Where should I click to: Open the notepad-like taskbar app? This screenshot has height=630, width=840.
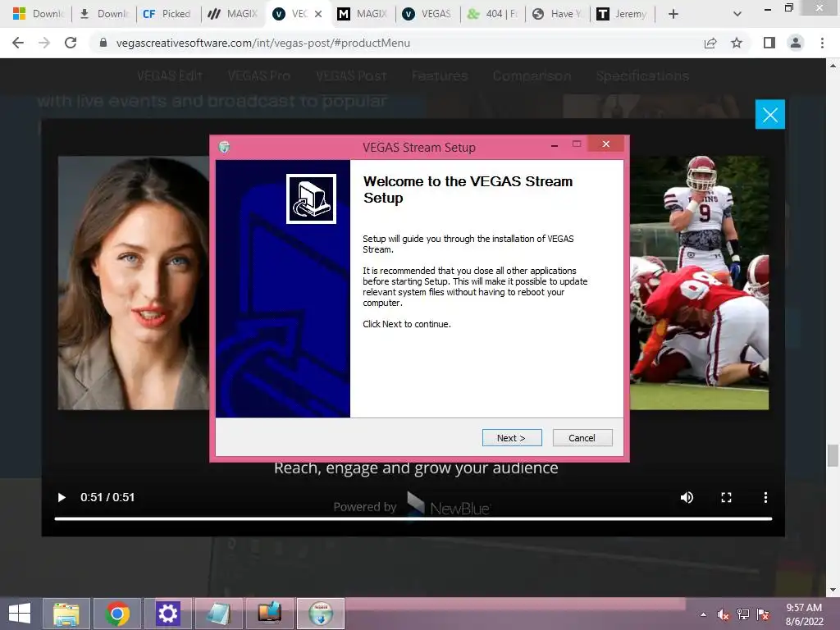[218, 614]
